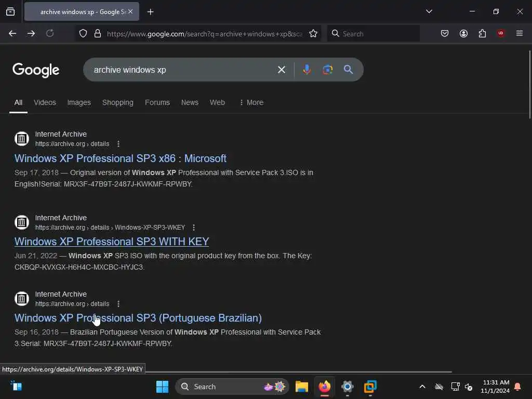This screenshot has height=399, width=532.
Task: Open the OneDrive cloud tray icon
Action: [439, 387]
